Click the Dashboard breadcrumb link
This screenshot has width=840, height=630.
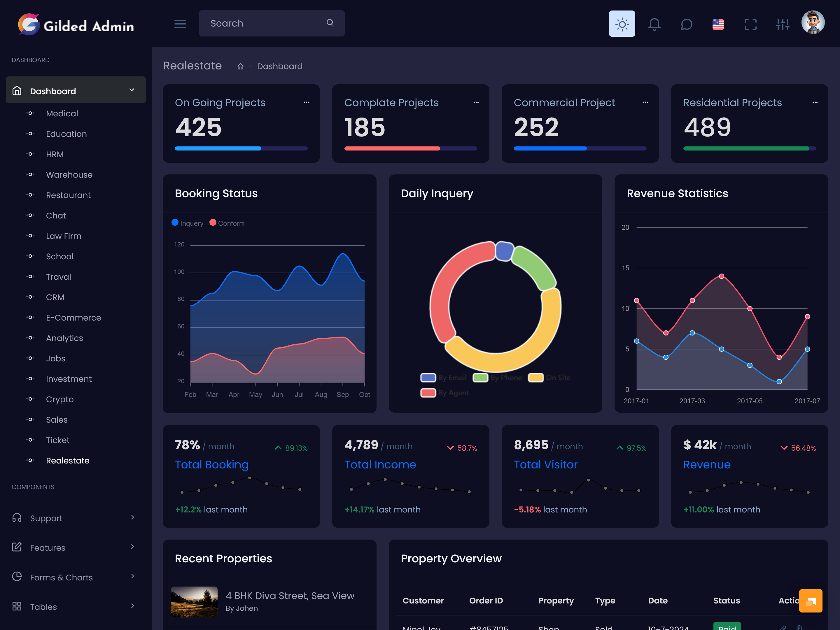pos(280,66)
